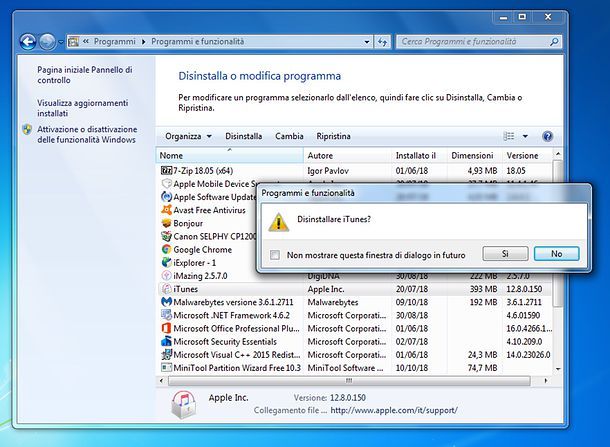Click the iTunes list row icon
610x447 pixels.
point(166,289)
